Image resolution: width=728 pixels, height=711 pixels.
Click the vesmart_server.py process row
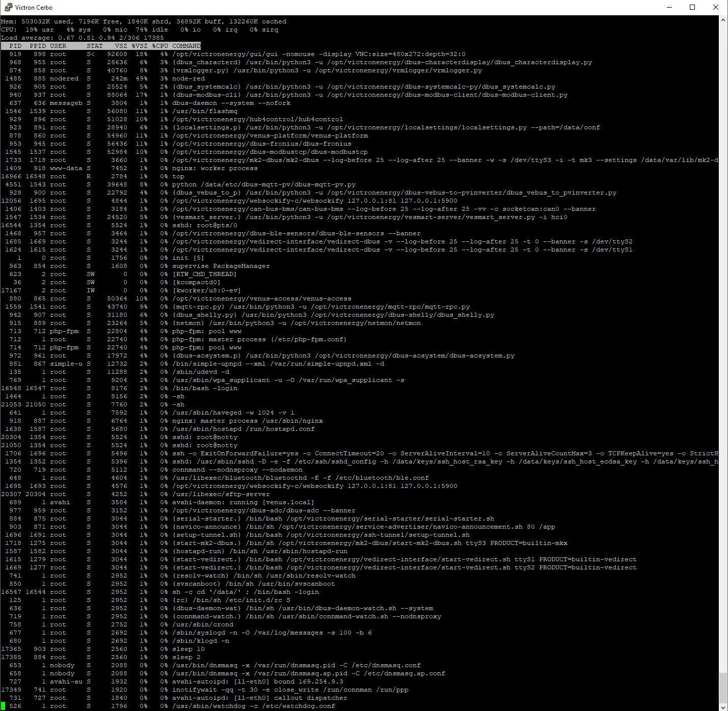284,217
